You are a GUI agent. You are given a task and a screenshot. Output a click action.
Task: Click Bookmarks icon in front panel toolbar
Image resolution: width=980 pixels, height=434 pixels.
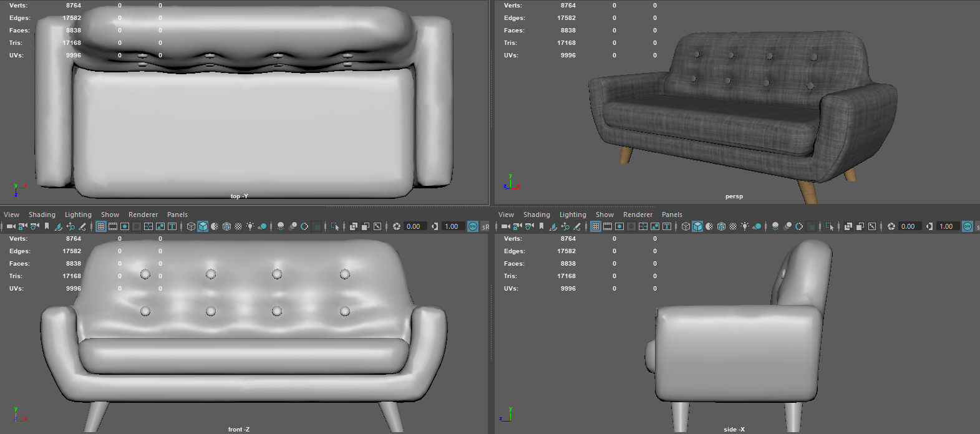click(47, 226)
